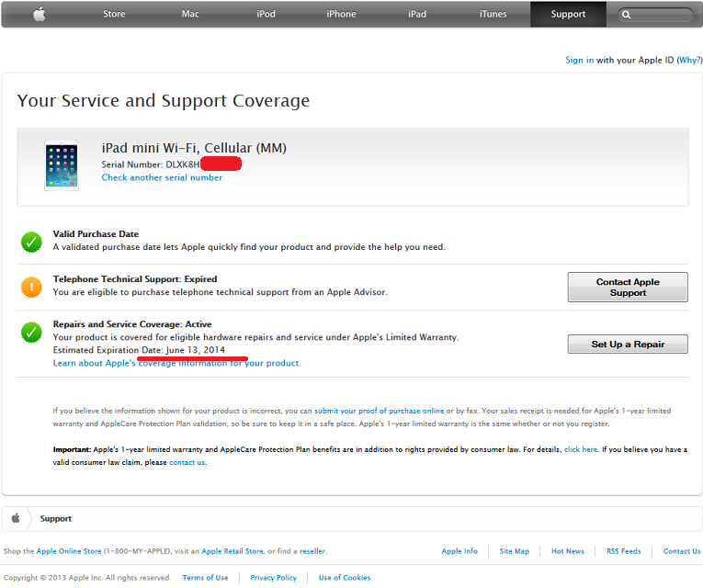This screenshot has width=703, height=588.
Task: Click the Your Service and Support Coverage heading
Action: [x=164, y=101]
